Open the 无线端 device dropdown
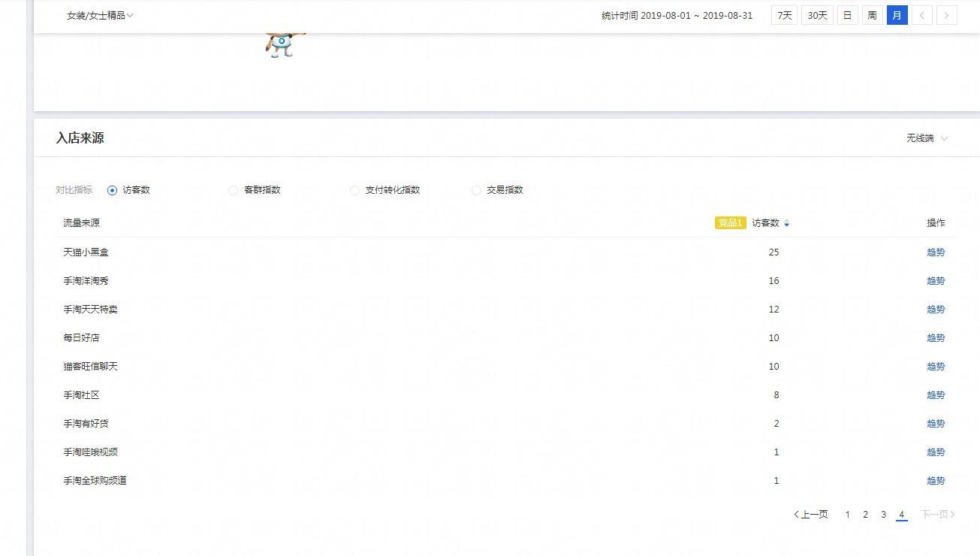980x556 pixels. pyautogui.click(x=927, y=138)
